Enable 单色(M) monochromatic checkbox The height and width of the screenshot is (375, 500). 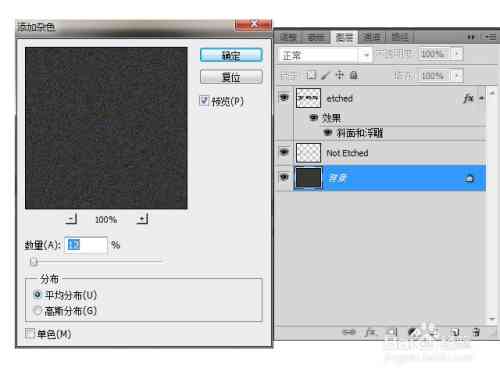pos(30,333)
